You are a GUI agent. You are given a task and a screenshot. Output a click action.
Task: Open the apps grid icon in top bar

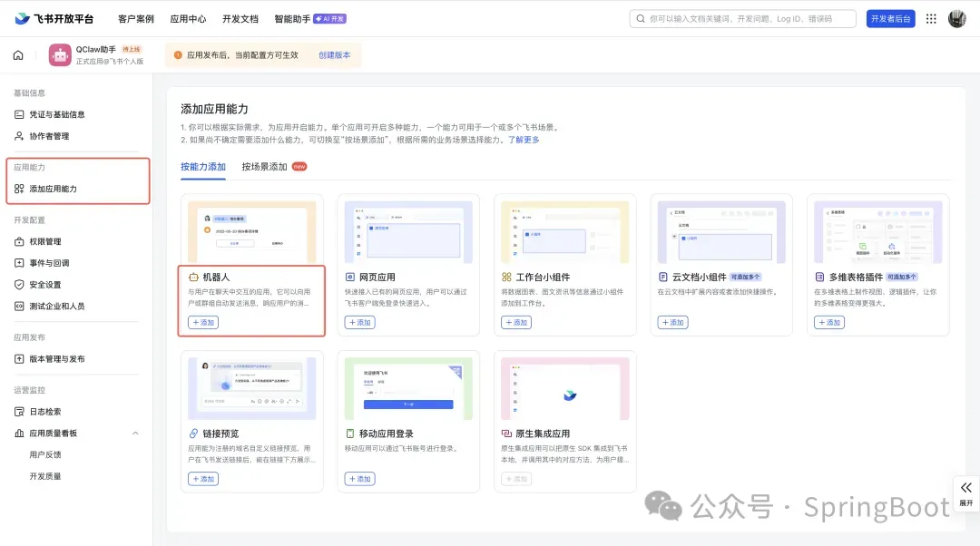point(931,19)
